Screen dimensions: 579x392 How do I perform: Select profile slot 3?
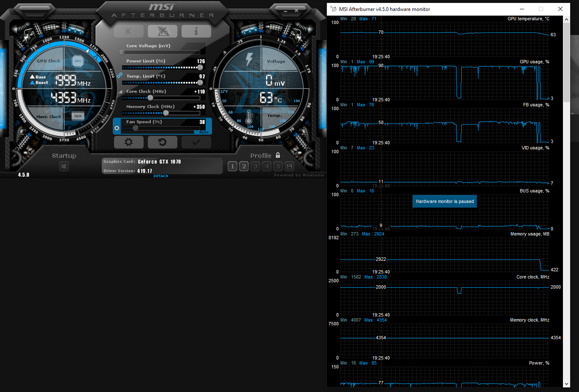[x=255, y=166]
